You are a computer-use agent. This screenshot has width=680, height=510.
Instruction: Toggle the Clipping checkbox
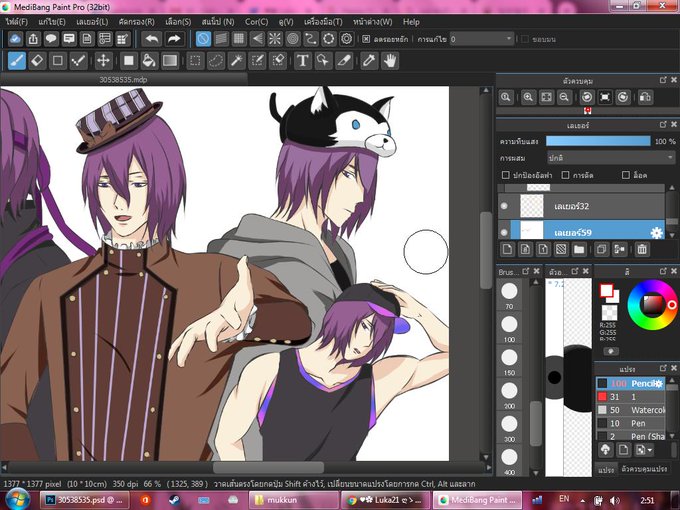click(565, 175)
